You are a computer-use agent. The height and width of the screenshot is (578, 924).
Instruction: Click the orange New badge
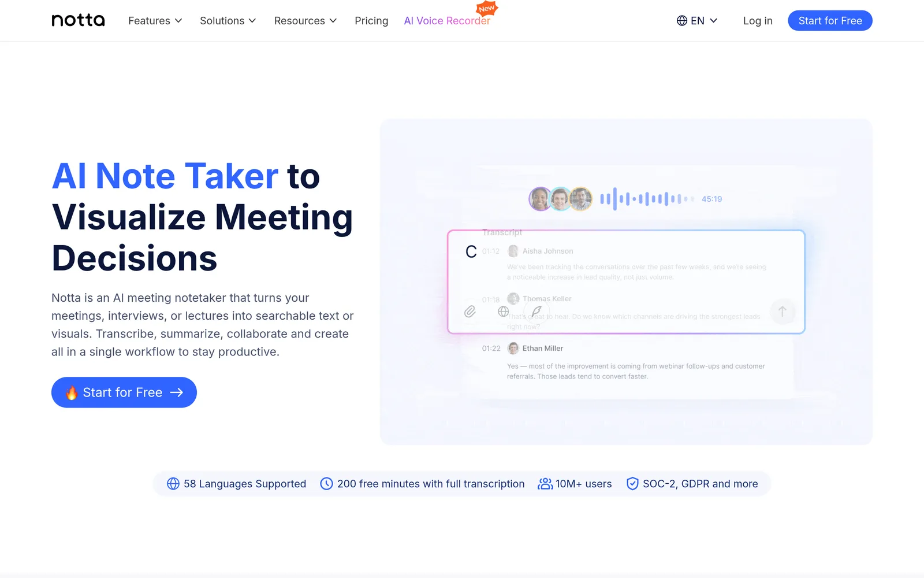pyautogui.click(x=487, y=9)
